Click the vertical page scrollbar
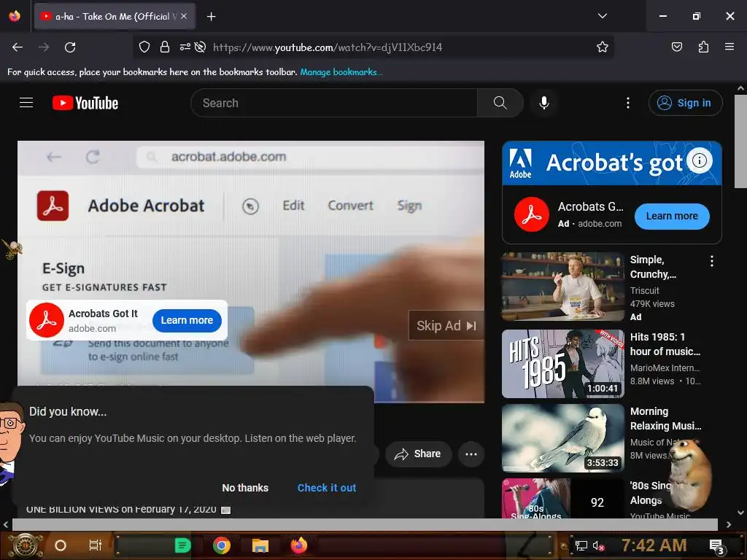Image resolution: width=747 pixels, height=560 pixels. (x=740, y=142)
